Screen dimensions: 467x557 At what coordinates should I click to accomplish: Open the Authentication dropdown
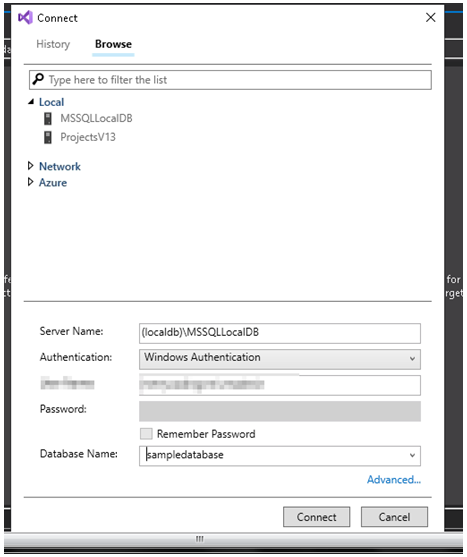click(279, 359)
